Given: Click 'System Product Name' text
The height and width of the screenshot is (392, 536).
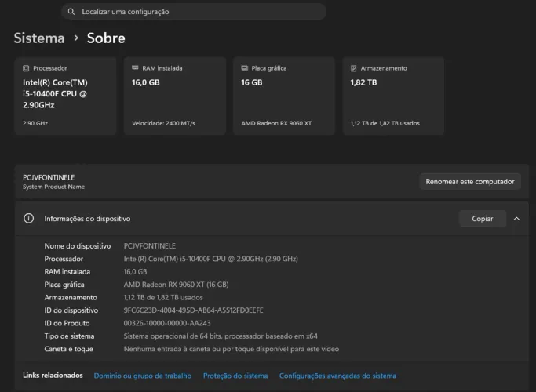Looking at the screenshot, I should point(53,187).
